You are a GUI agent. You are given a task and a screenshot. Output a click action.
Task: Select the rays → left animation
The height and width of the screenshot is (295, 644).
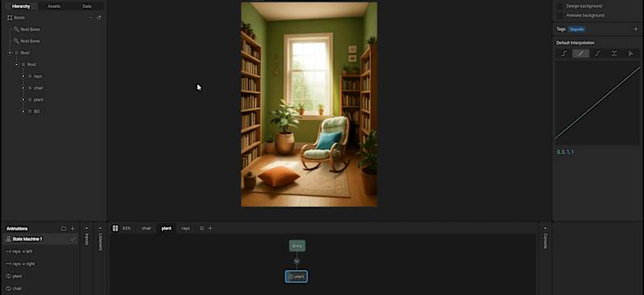[40, 251]
